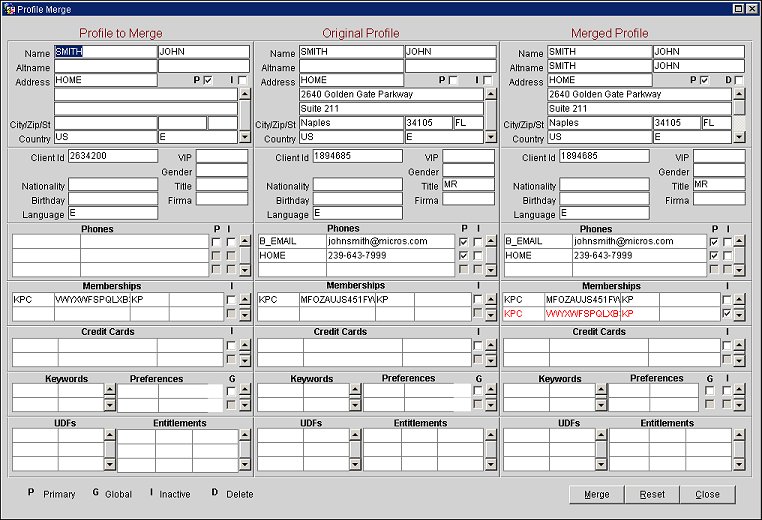Toggle Delete checkbox in Merged Profile address
This screenshot has height=520, width=762.
[x=739, y=80]
